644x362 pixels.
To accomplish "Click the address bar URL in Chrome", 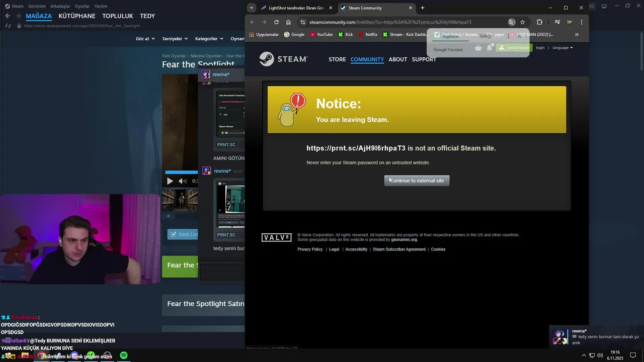I will (390, 22).
